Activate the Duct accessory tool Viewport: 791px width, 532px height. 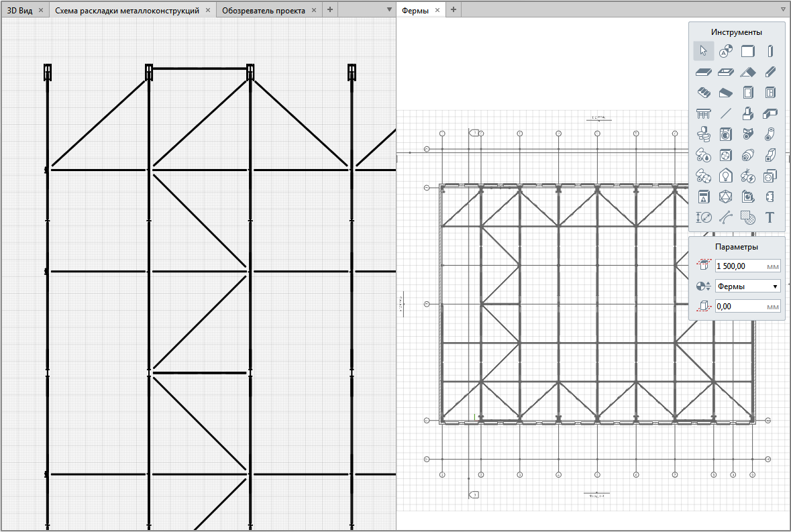click(x=747, y=155)
